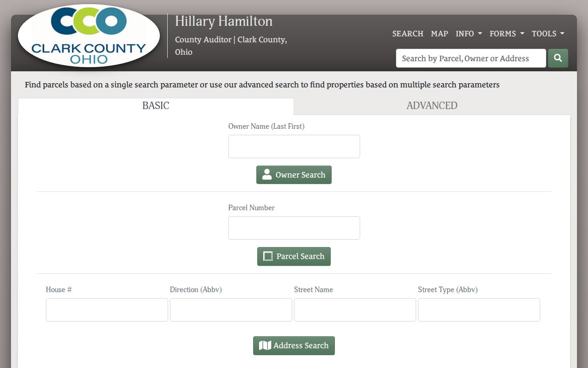
Task: Click the Parcel Search button
Action: [294, 256]
